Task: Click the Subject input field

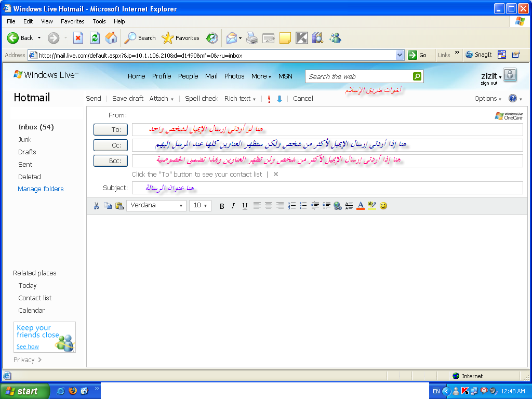Action: tap(327, 188)
